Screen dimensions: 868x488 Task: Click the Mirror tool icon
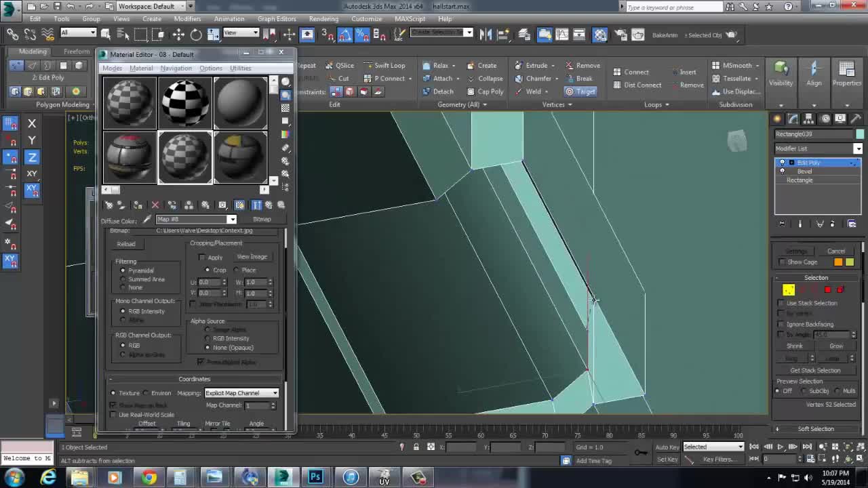click(486, 35)
